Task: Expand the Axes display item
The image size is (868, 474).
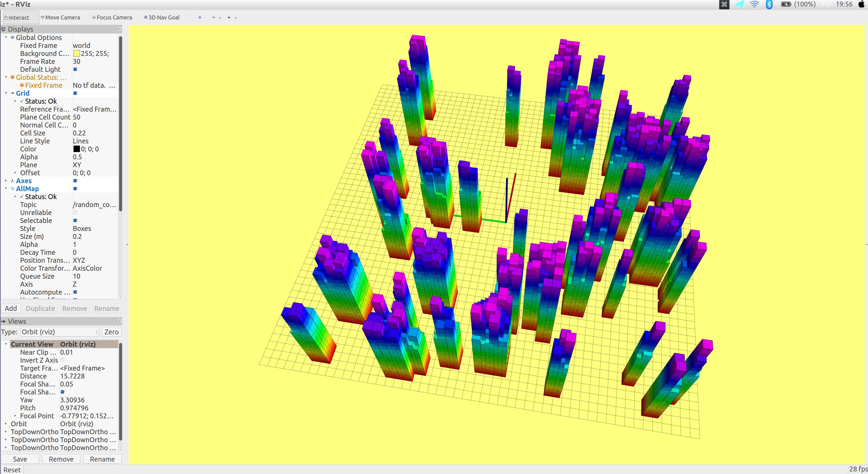Action: point(6,181)
